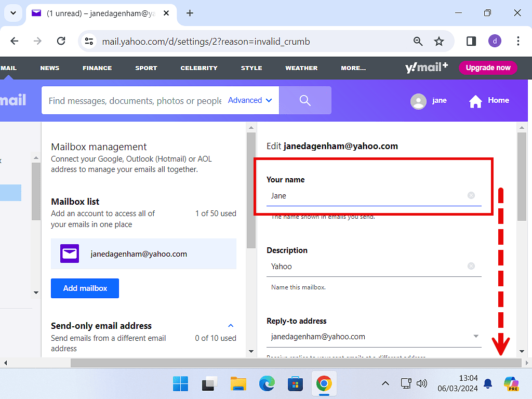
Task: Open File Explorer from the taskbar
Action: (238, 384)
